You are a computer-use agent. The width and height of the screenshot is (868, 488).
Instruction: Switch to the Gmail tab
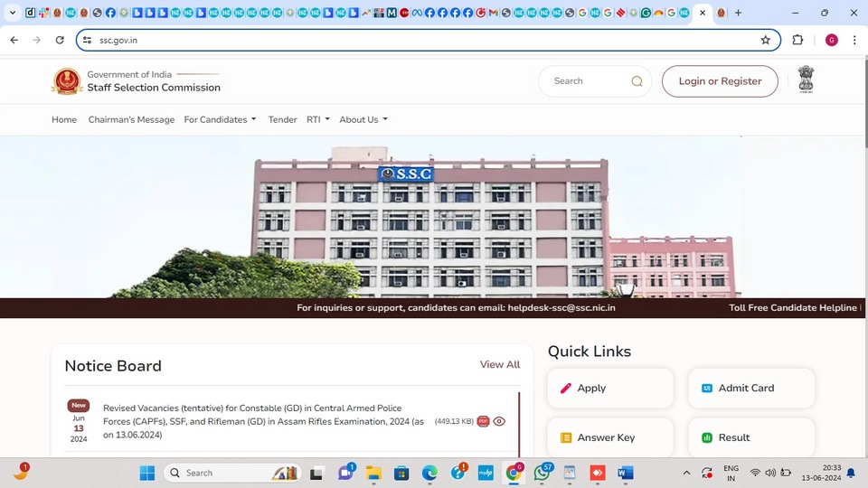point(493,13)
